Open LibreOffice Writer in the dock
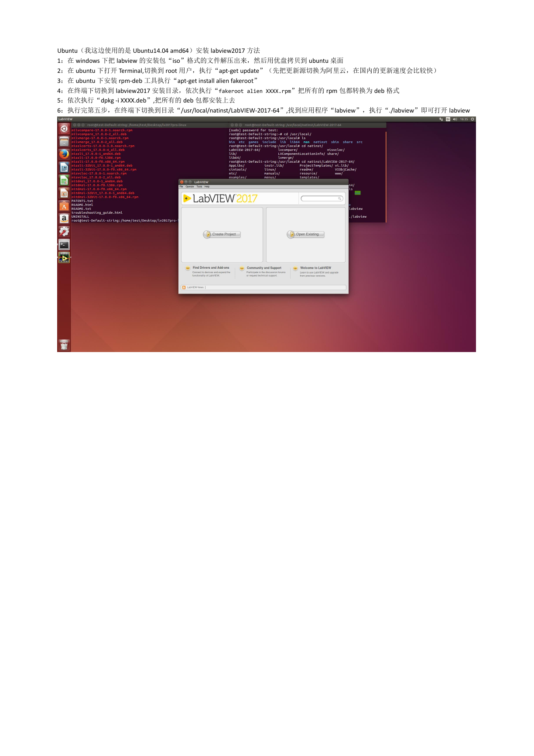Screen dimensions: 534x756 64,167
